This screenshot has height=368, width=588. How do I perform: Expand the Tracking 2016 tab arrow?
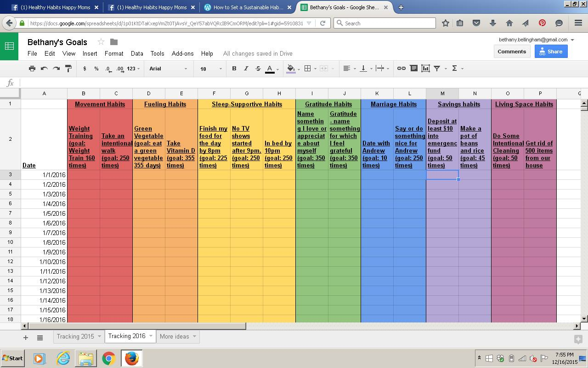(150, 336)
